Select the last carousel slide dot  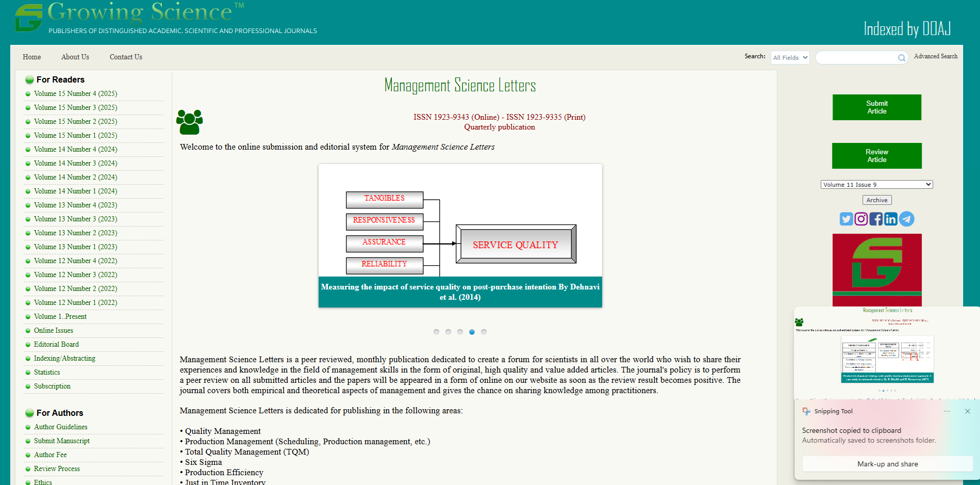tap(484, 332)
